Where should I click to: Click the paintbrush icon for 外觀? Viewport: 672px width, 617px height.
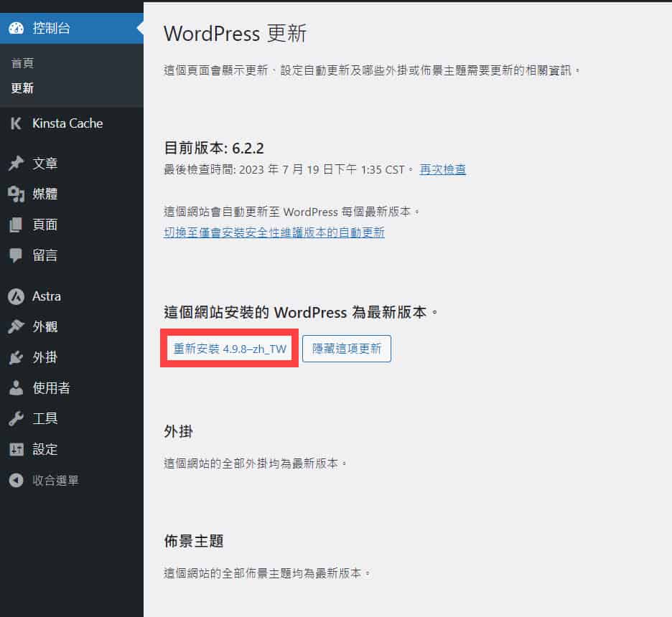tap(16, 326)
